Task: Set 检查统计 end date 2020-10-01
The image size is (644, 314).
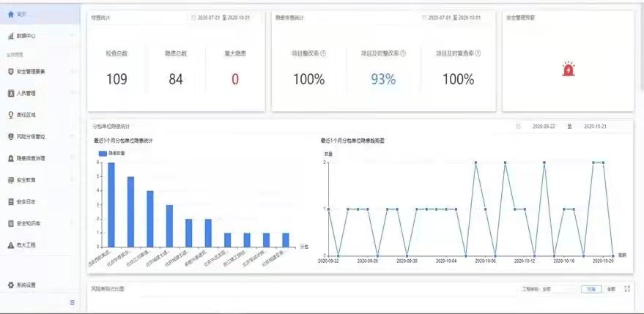Action: (239, 18)
